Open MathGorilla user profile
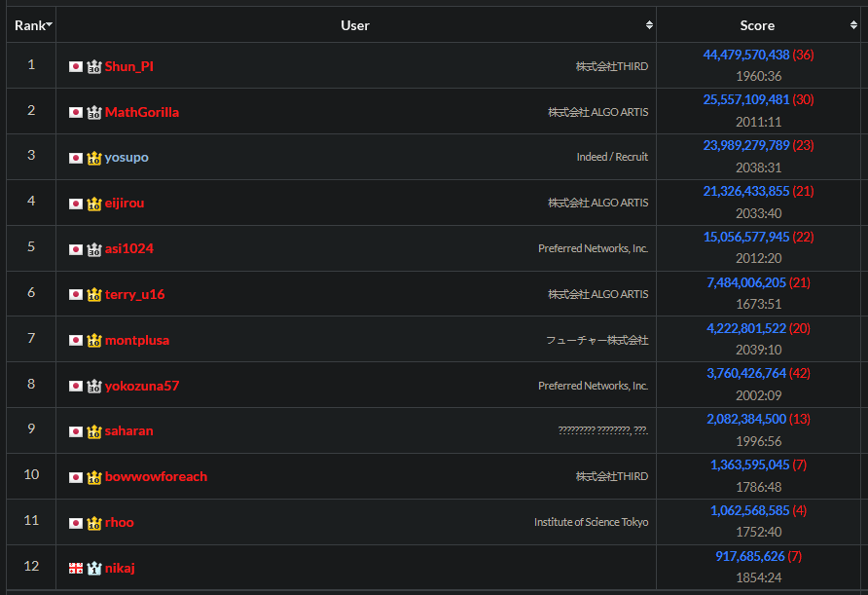 click(x=142, y=112)
